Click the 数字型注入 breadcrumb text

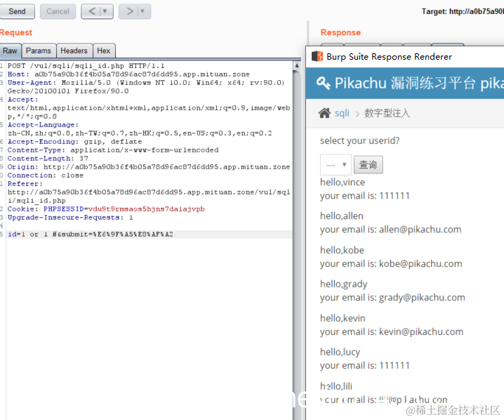pyautogui.click(x=387, y=113)
